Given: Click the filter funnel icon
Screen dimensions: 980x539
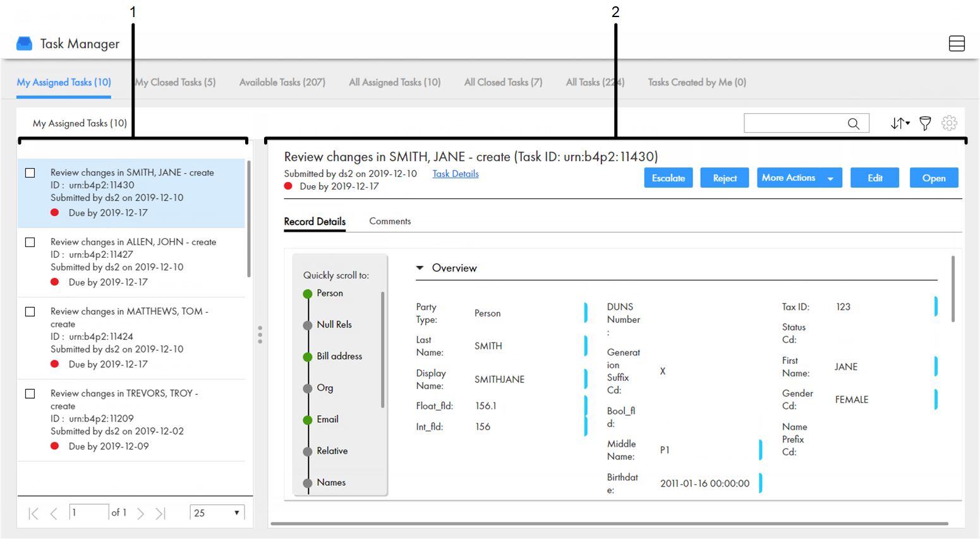Looking at the screenshot, I should (925, 123).
